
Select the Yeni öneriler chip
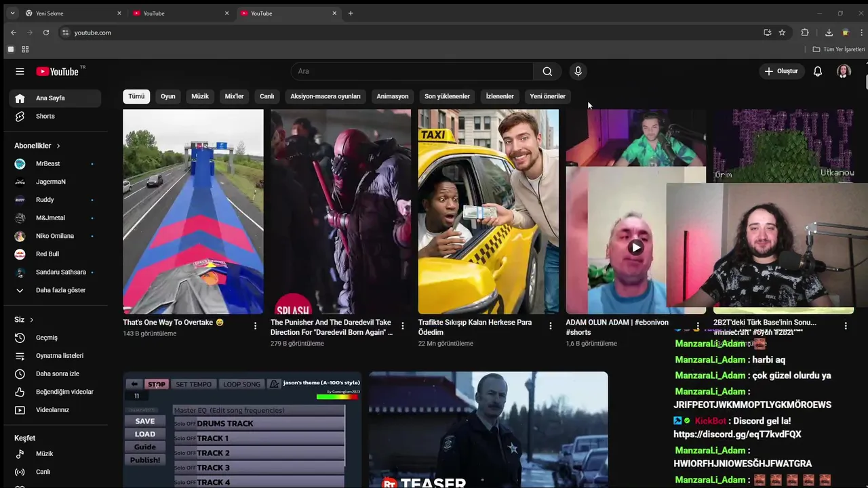pos(548,96)
